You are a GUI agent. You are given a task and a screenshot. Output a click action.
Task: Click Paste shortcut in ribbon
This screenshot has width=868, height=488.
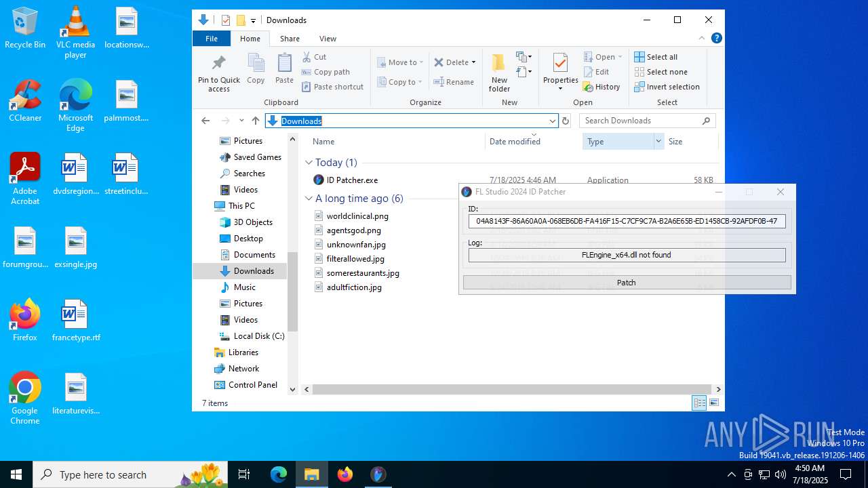pos(333,87)
